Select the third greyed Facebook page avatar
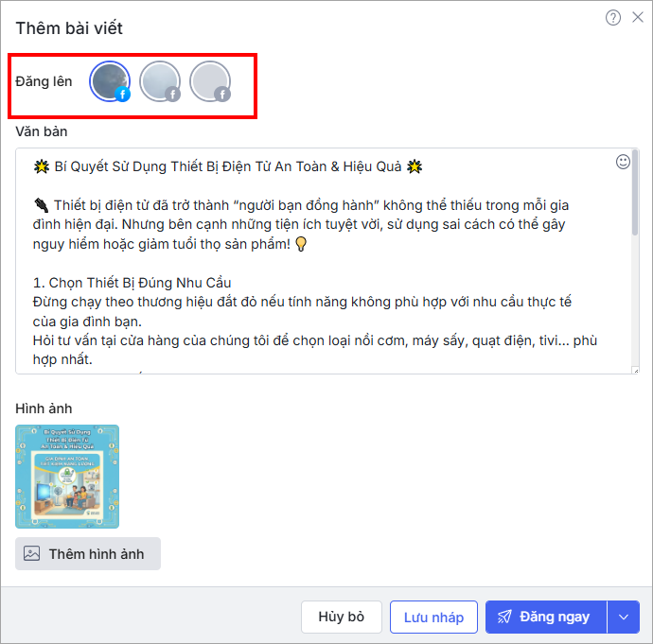 (x=210, y=81)
